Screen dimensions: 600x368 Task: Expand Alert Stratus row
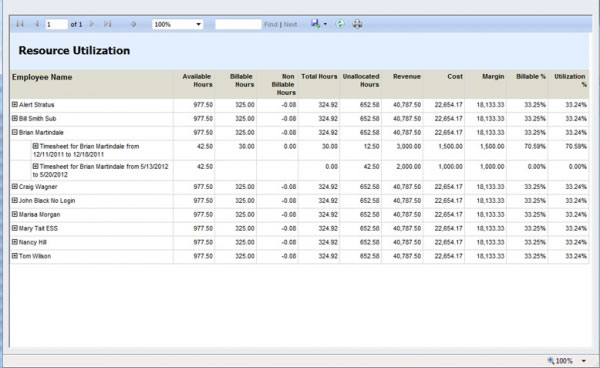click(x=15, y=104)
